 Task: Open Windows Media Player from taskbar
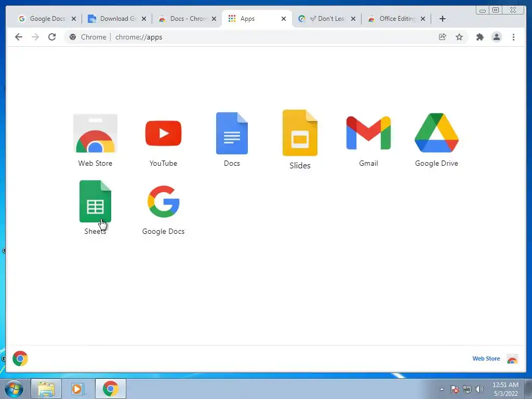[78, 389]
